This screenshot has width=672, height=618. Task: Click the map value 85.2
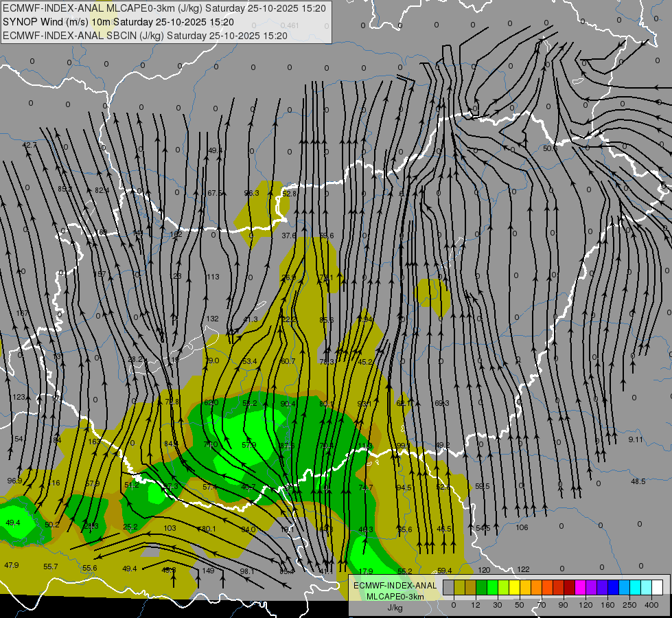tap(65, 189)
